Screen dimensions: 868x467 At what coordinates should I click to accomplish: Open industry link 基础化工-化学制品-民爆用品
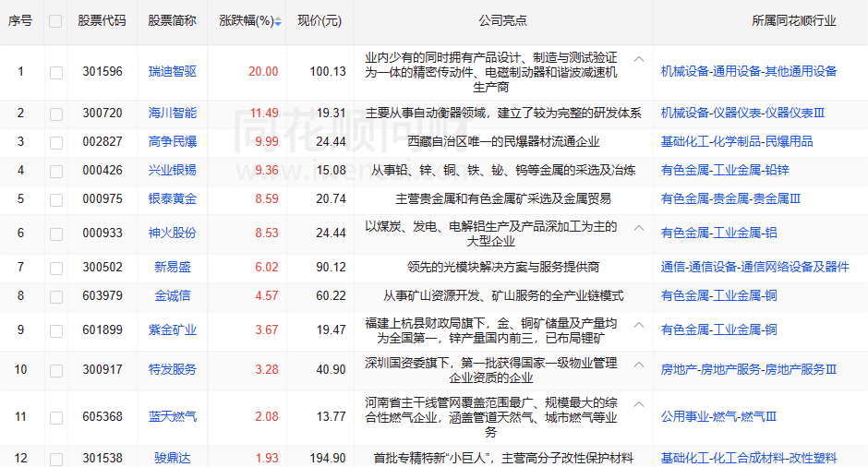coord(737,141)
